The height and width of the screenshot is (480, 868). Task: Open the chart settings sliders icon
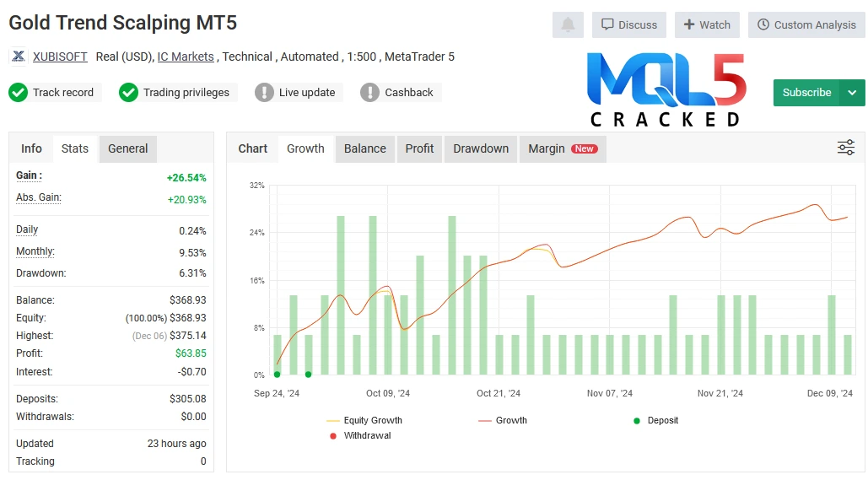point(845,148)
